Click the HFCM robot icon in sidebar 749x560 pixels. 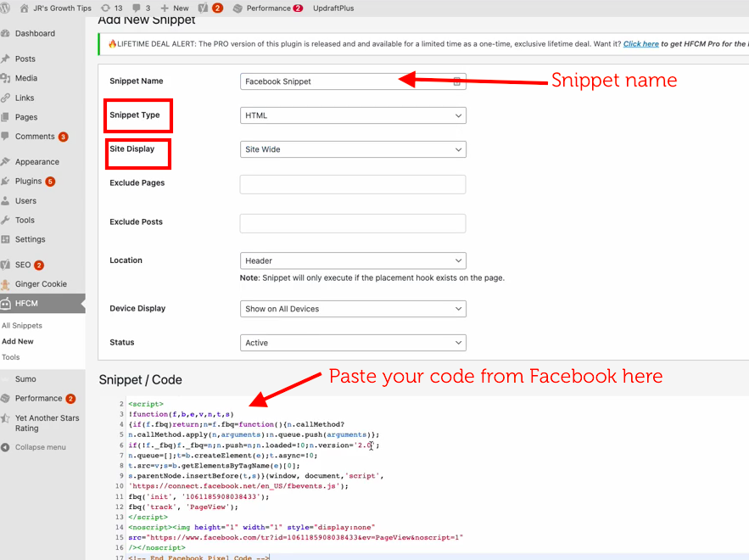click(5, 304)
